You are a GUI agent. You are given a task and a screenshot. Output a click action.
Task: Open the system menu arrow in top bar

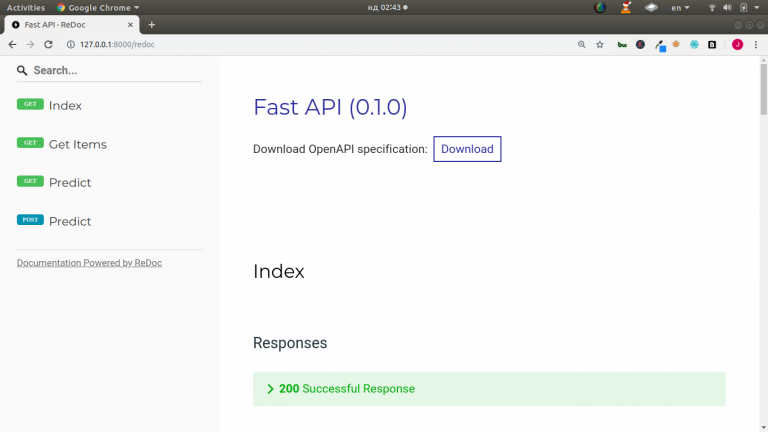pyautogui.click(x=757, y=8)
